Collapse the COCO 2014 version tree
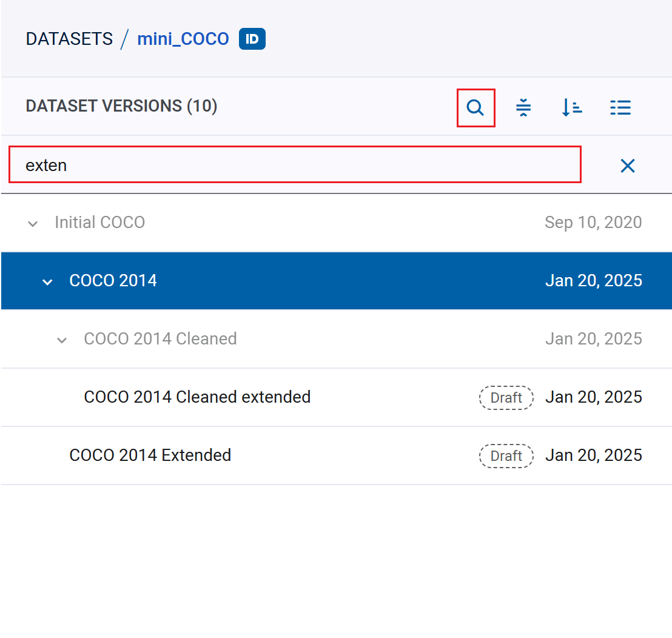 click(47, 281)
